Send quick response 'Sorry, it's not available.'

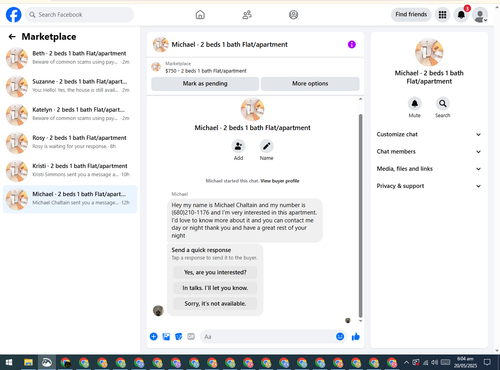point(215,304)
